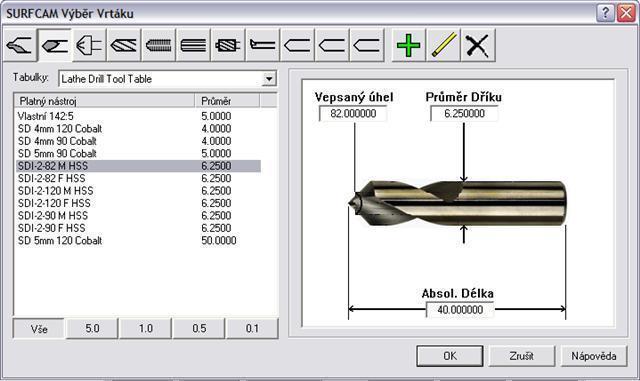Toggle the Vše filter button
Viewport: 640px width, 381px height.
(39, 329)
